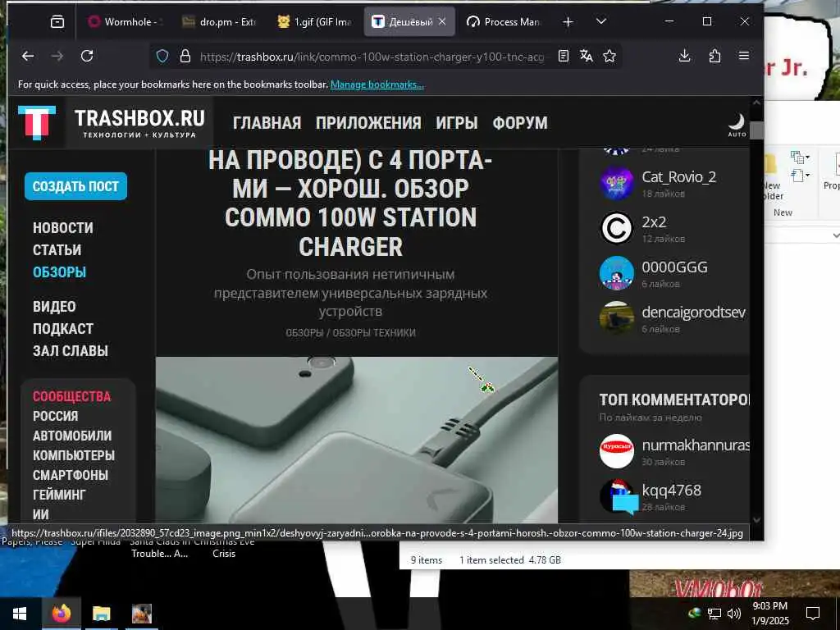Open the СМАРТФОНЫ community

click(x=71, y=475)
